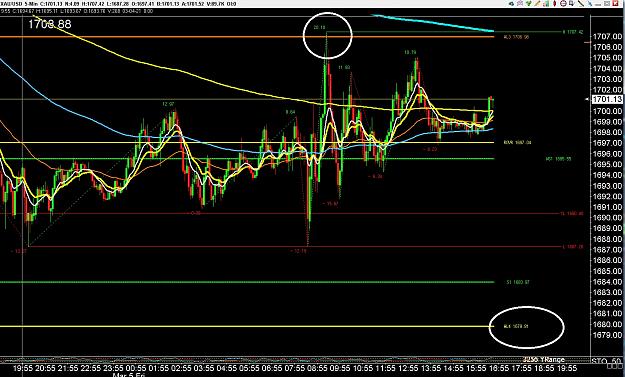Image resolution: width=625 pixels, height=377 pixels.
Task: Select the yellow pencil drawing tool
Action: tap(537, 4)
